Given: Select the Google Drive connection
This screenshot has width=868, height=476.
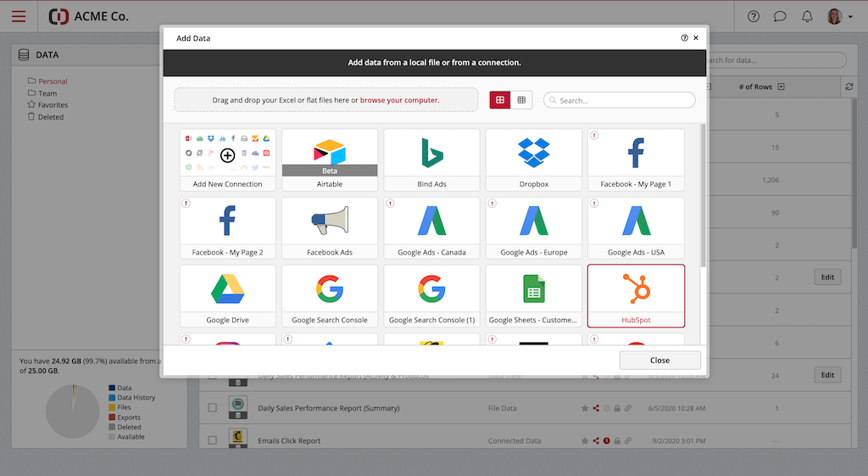Looking at the screenshot, I should [227, 296].
